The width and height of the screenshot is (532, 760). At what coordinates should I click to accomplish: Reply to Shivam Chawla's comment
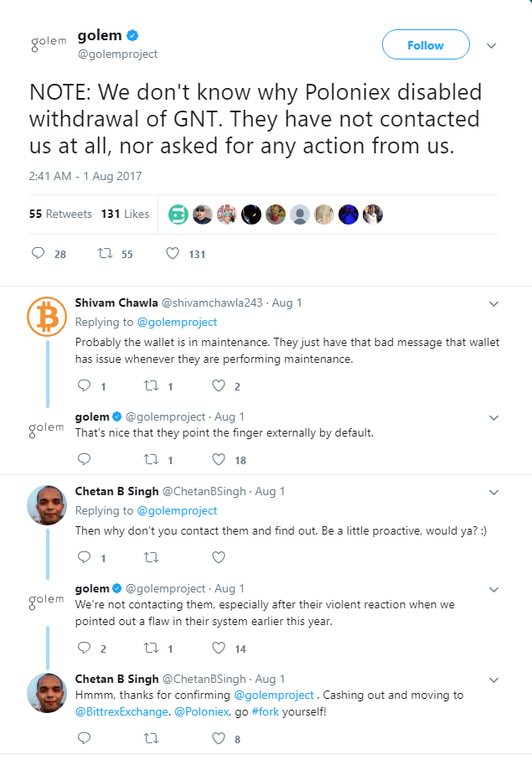coord(84,386)
